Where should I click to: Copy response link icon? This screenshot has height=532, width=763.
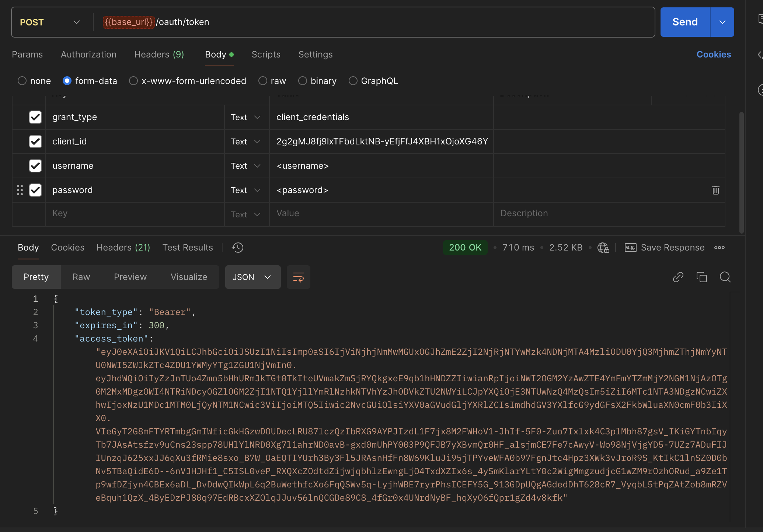[x=678, y=277]
